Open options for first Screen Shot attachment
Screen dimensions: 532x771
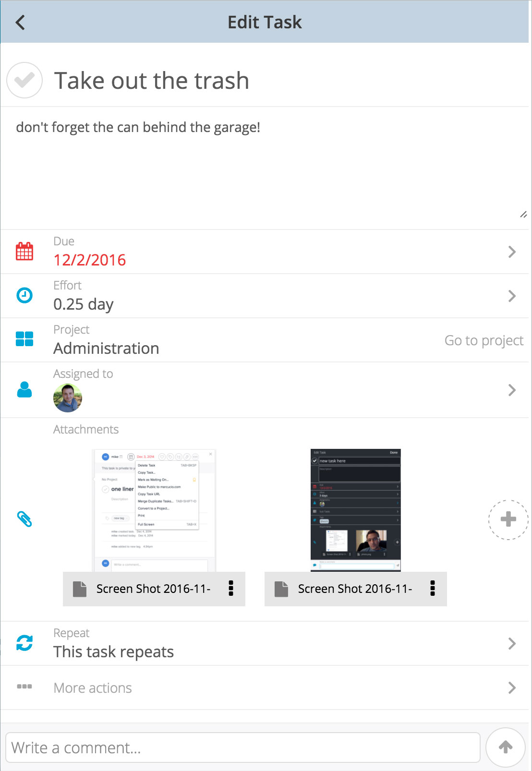[x=231, y=588]
